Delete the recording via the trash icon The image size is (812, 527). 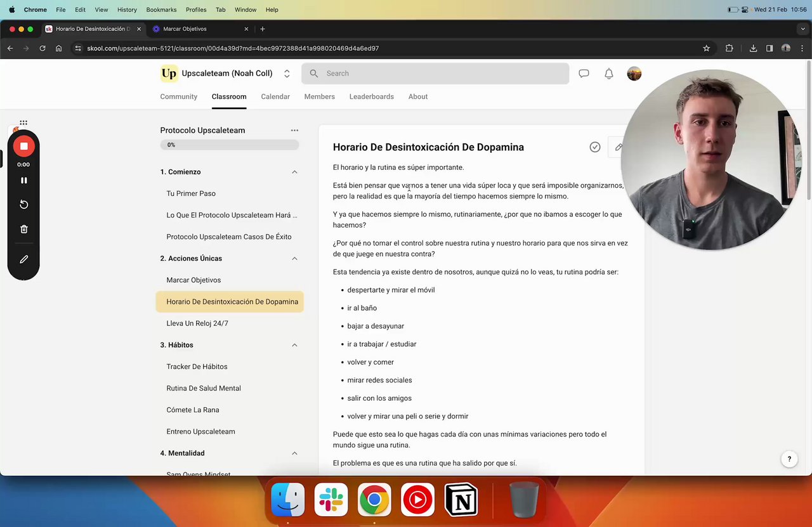(x=23, y=229)
